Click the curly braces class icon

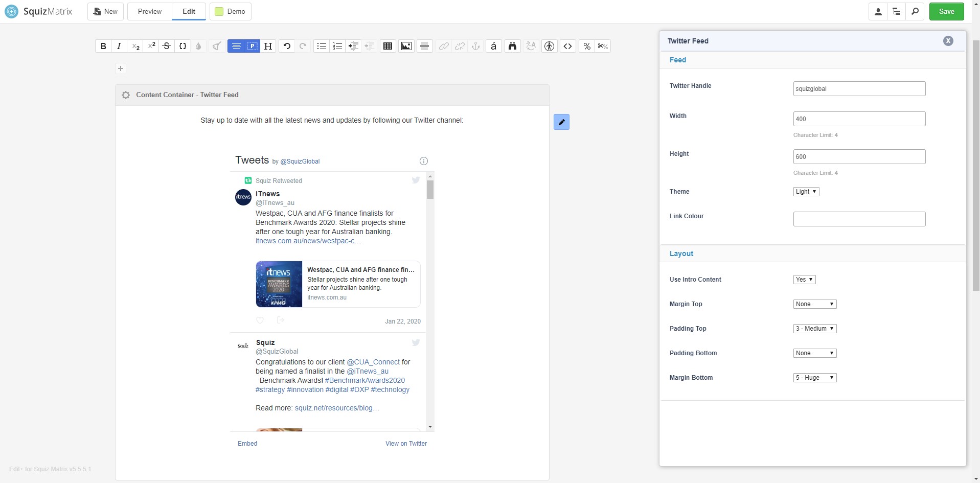[183, 46]
